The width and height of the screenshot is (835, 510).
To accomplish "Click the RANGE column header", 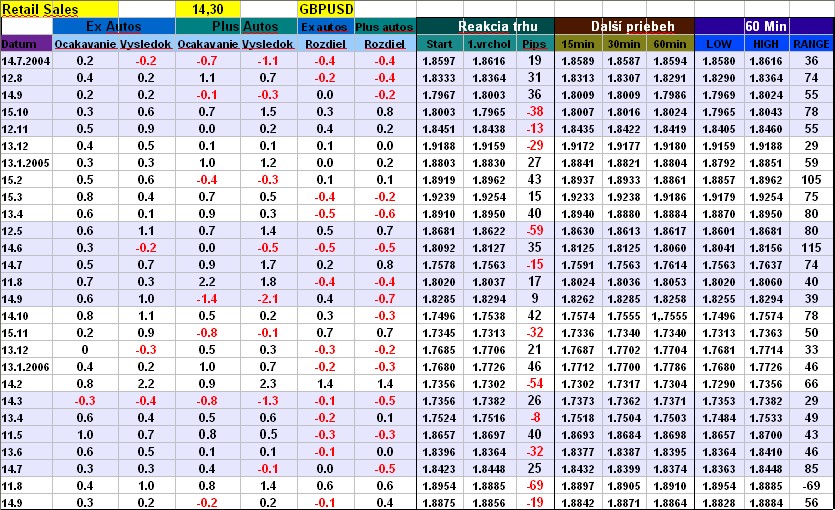I will point(812,44).
